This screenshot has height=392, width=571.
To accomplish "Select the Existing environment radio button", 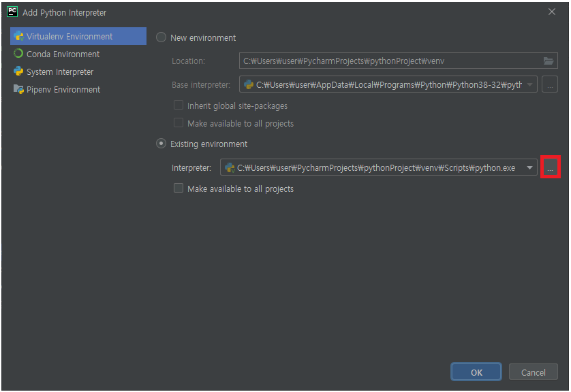I will point(161,144).
